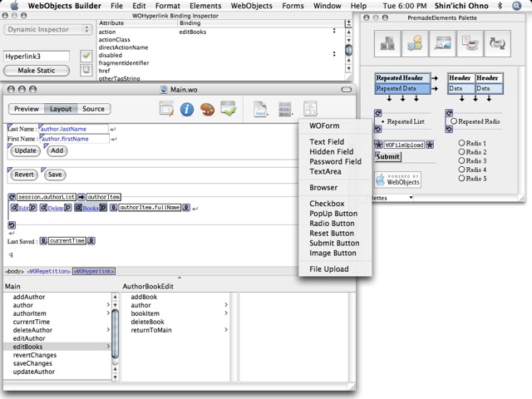This screenshot has width=532, height=399.
Task: Open the palettes dropdown arrow
Action: point(411,198)
